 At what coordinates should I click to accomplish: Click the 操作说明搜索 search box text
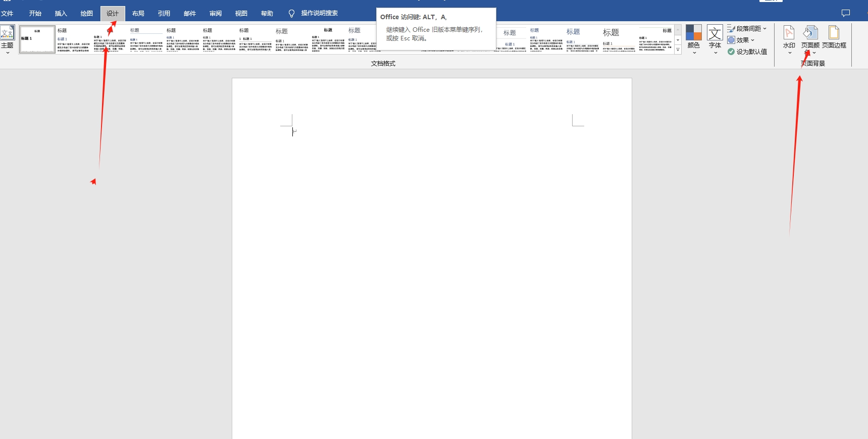(x=320, y=13)
